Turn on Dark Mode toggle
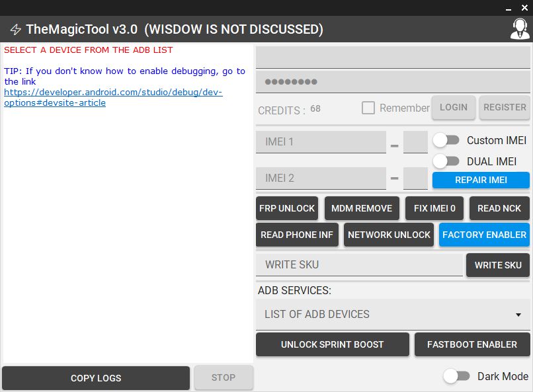The image size is (533, 392). [456, 376]
